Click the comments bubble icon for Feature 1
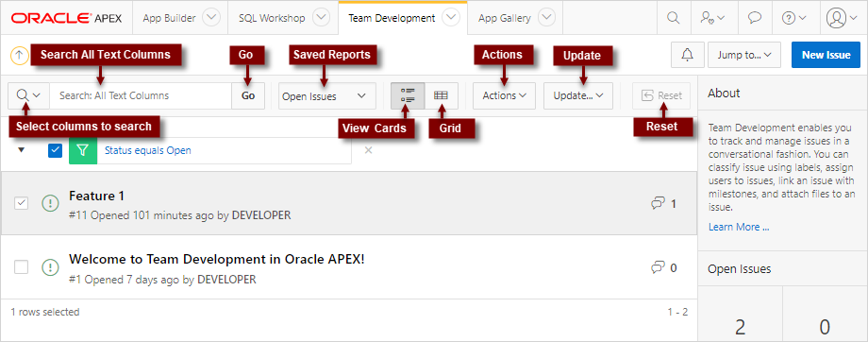The image size is (868, 342). point(658,204)
